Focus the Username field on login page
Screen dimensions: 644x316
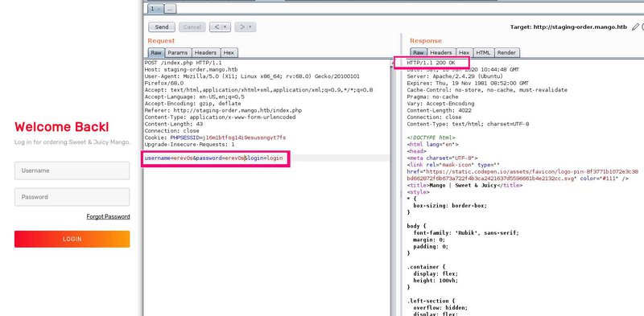coord(72,170)
